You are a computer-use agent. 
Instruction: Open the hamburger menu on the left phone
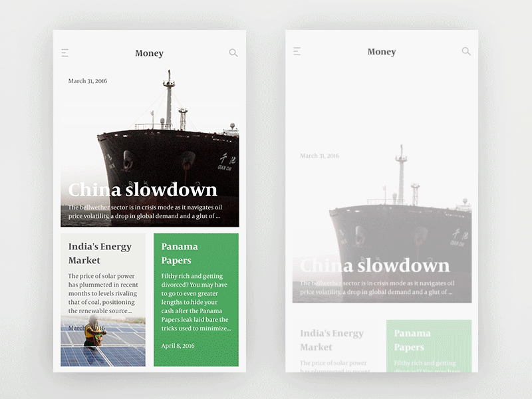[65, 53]
